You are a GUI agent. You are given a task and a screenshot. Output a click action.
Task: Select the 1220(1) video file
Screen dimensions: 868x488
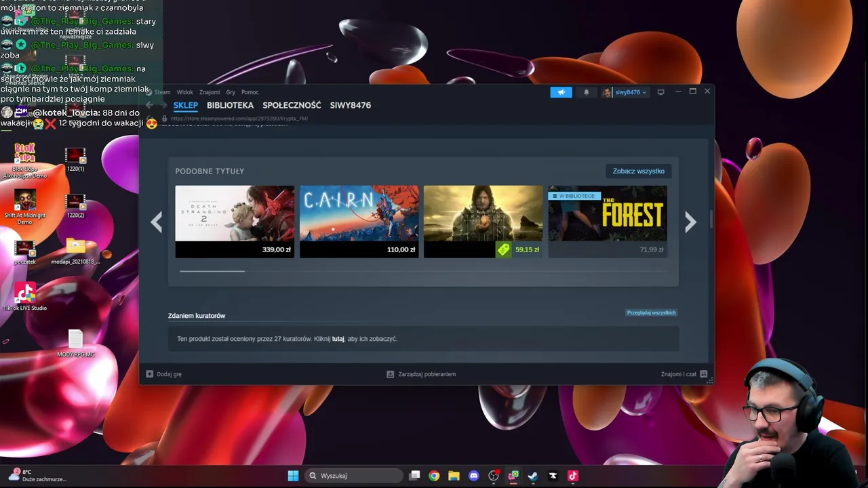pyautogui.click(x=75, y=160)
